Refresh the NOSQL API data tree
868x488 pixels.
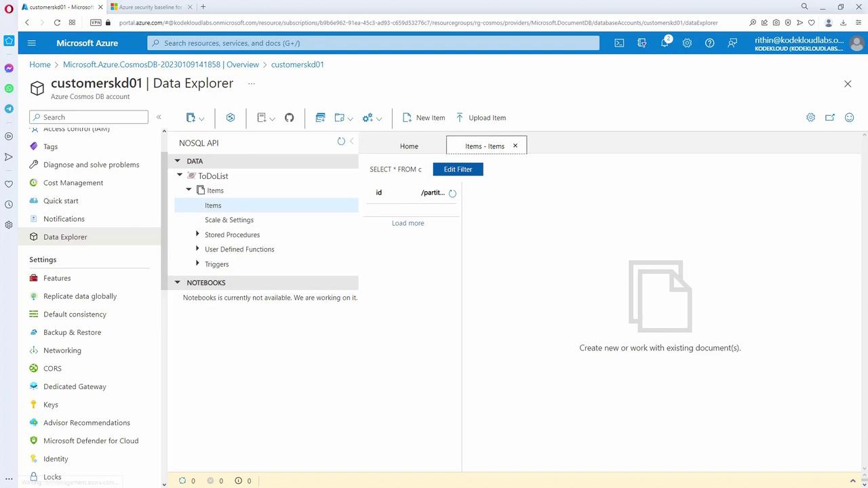(341, 142)
